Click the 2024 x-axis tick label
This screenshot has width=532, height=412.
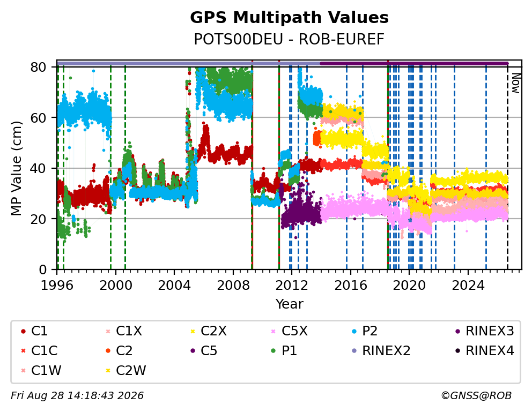tap(468, 286)
